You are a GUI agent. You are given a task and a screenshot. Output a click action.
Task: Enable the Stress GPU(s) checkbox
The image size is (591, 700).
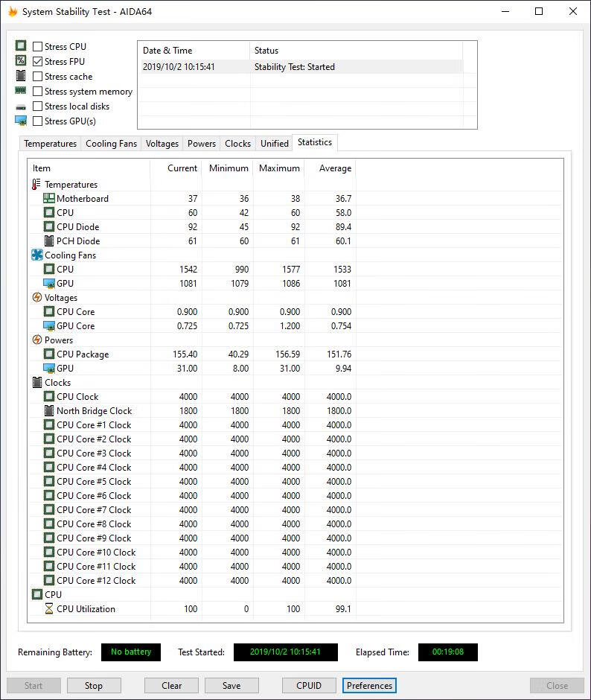tap(38, 121)
